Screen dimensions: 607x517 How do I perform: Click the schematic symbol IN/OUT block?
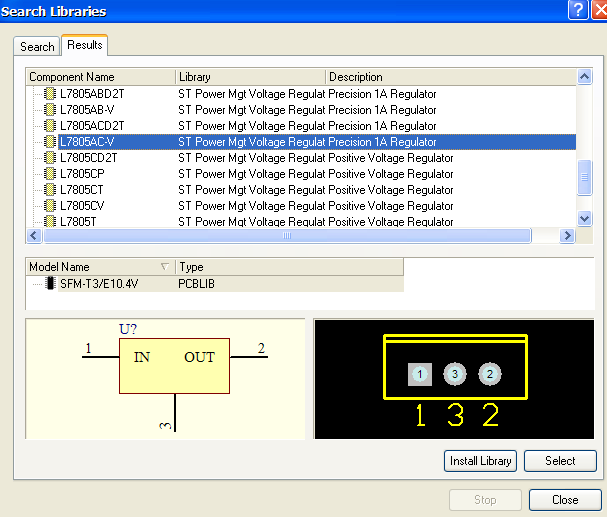point(174,365)
